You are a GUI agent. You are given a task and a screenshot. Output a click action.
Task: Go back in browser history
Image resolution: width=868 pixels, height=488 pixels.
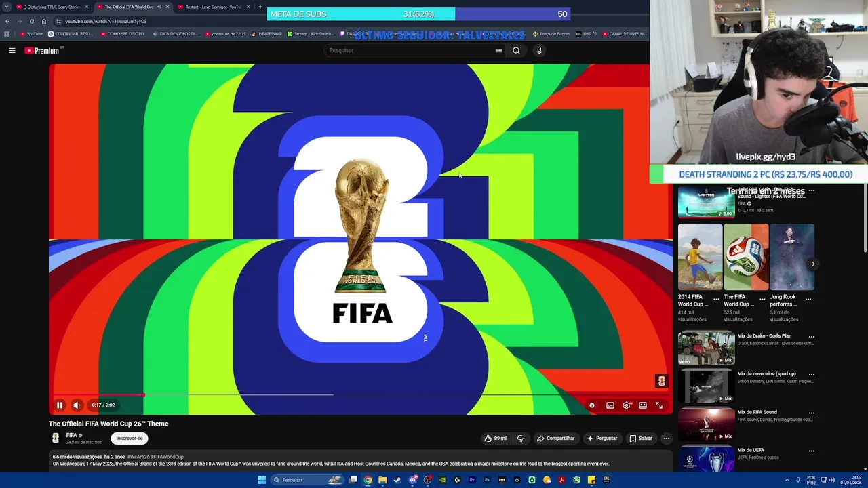coord(7,21)
